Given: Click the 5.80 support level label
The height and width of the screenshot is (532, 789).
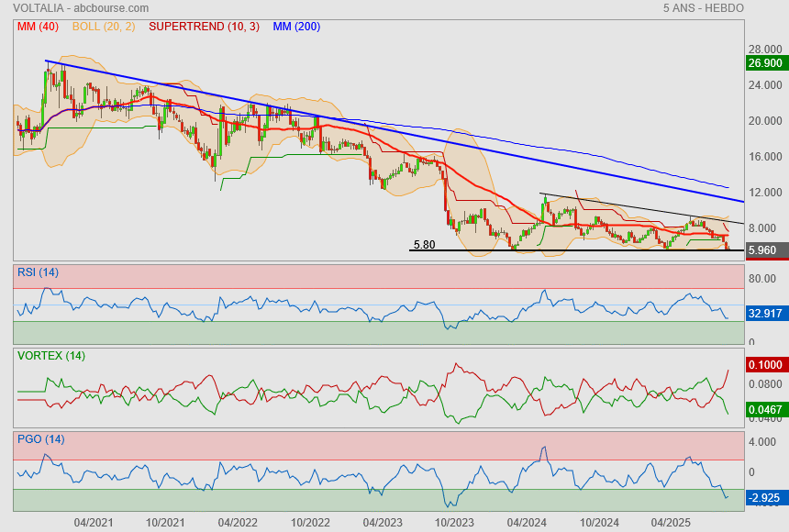Looking at the screenshot, I should click(425, 245).
